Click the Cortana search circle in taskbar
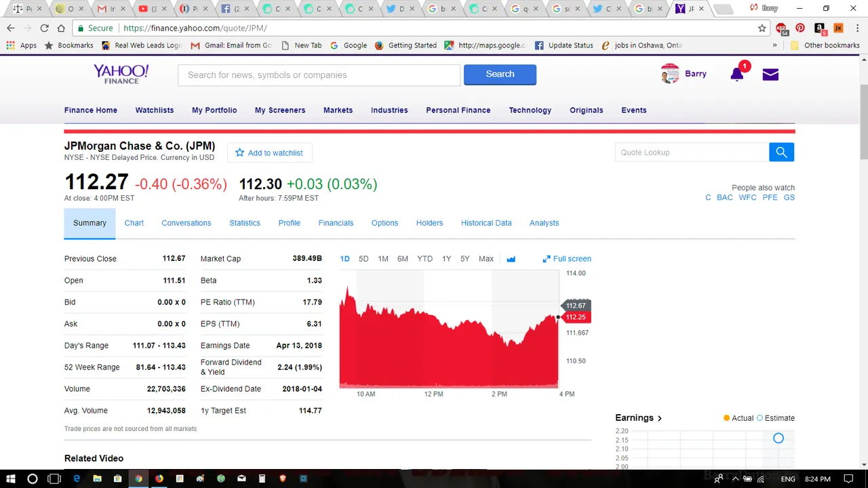Viewport: 868px width, 488px height. tap(32, 479)
